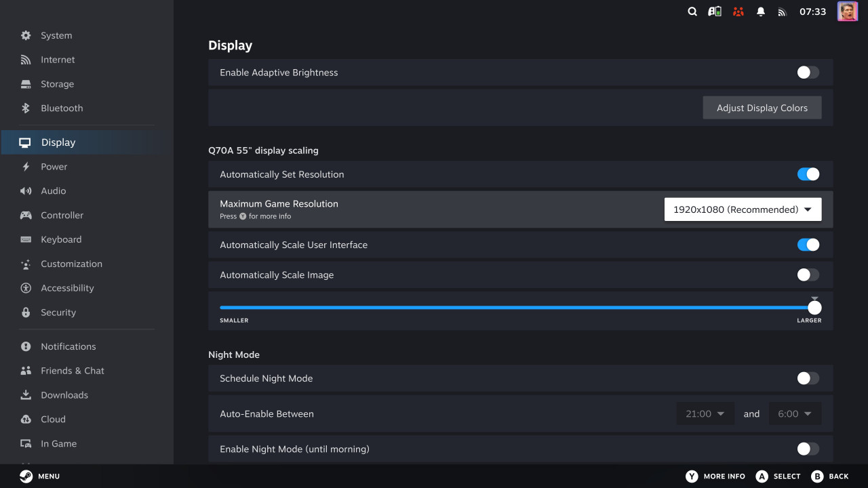Click the display scaling slider handle
Viewport: 868px width, 488px height.
pos(814,308)
